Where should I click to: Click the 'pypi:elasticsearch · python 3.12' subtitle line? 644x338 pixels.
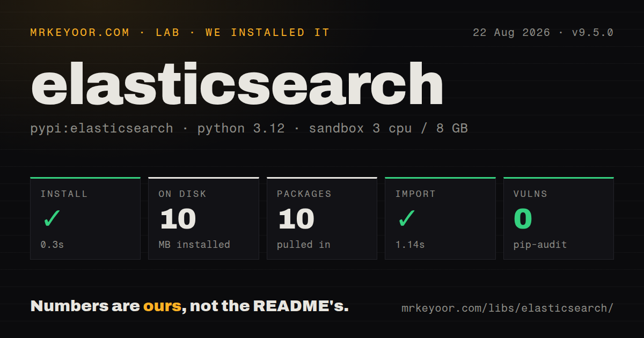[249, 129]
